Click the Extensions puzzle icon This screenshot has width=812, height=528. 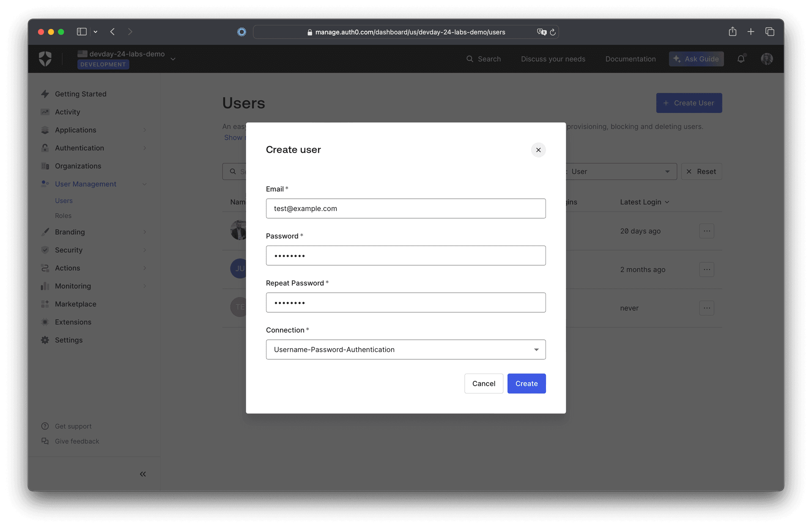pyautogui.click(x=45, y=322)
